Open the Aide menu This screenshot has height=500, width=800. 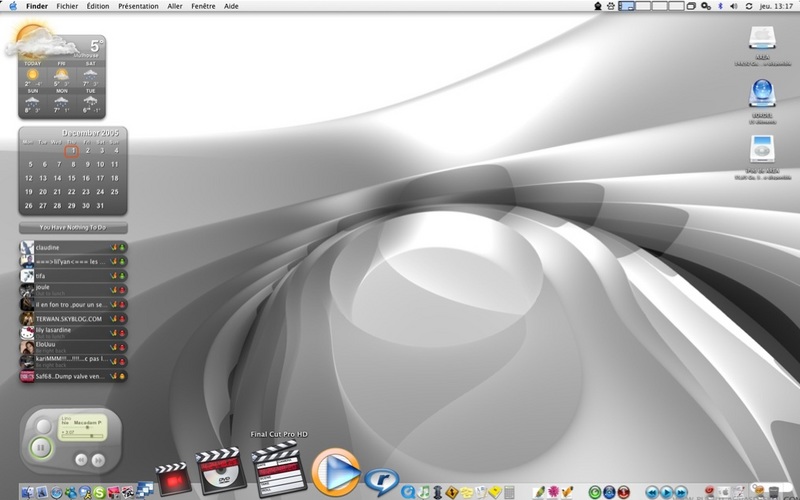point(231,6)
